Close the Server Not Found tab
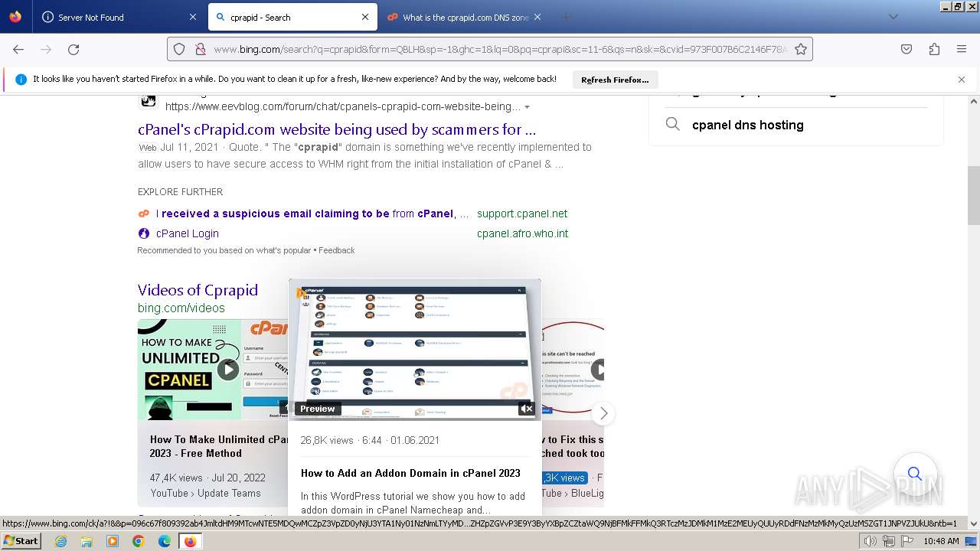The image size is (980, 551). [192, 17]
